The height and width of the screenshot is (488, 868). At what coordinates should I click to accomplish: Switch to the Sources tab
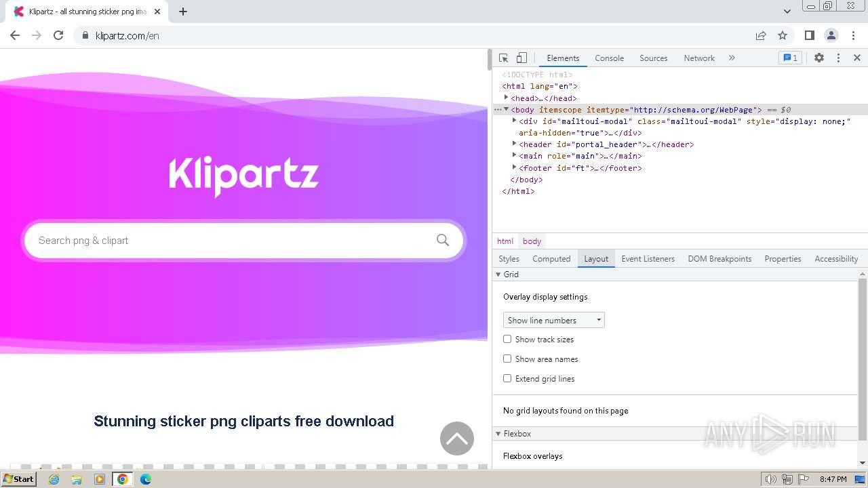(654, 58)
